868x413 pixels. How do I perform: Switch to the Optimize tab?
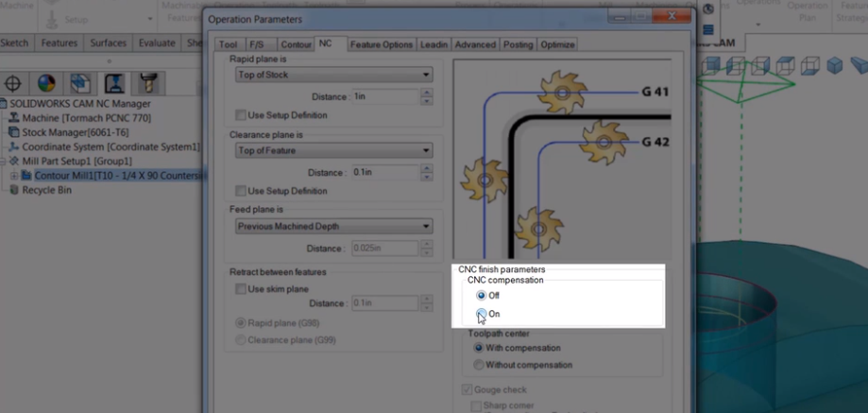(558, 44)
